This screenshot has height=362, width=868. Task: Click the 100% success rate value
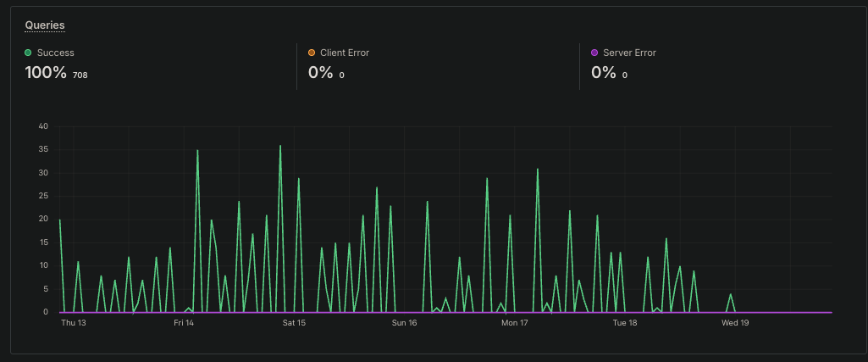[x=46, y=73]
